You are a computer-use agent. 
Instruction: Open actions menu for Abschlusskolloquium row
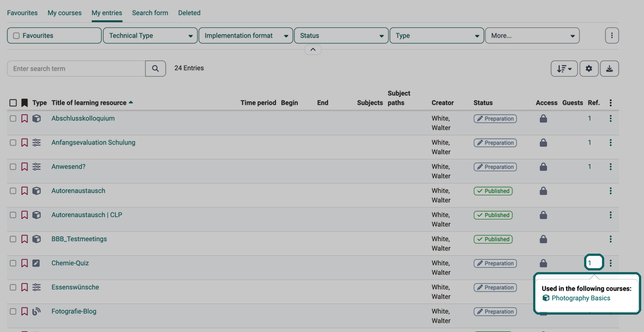[x=611, y=119]
